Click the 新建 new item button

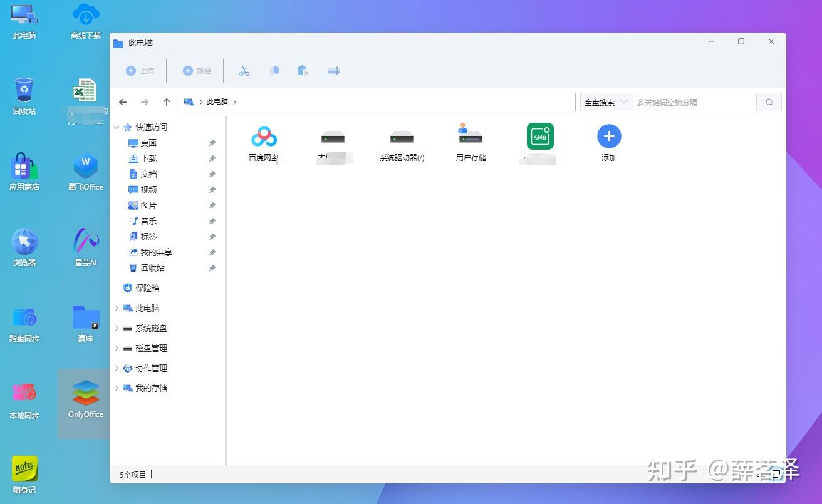tap(197, 70)
